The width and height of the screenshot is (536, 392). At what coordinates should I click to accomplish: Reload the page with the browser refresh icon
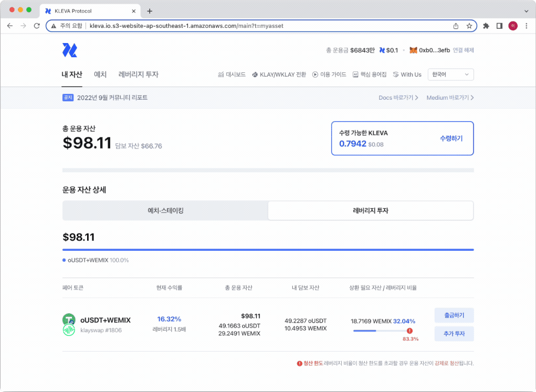[x=37, y=26]
